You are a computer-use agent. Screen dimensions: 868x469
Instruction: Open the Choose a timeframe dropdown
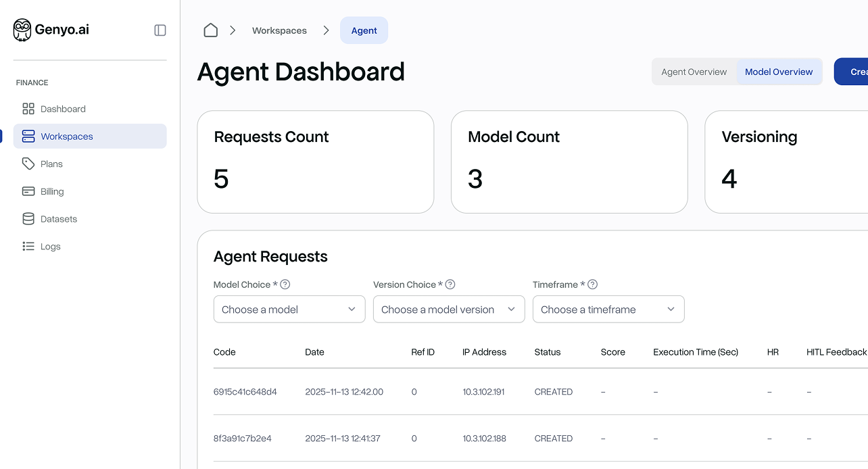pos(608,310)
